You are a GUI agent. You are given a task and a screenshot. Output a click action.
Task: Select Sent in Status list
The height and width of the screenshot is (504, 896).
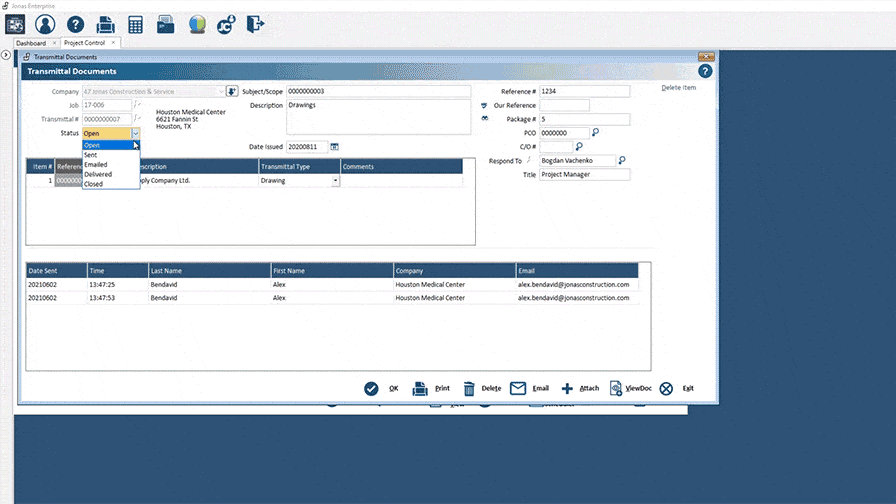coord(111,155)
